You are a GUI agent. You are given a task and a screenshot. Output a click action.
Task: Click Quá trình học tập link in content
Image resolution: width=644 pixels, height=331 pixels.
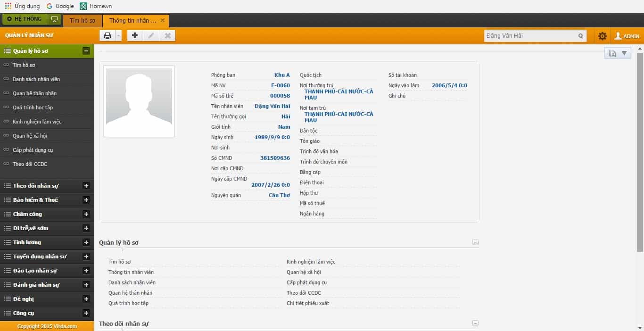tap(128, 303)
